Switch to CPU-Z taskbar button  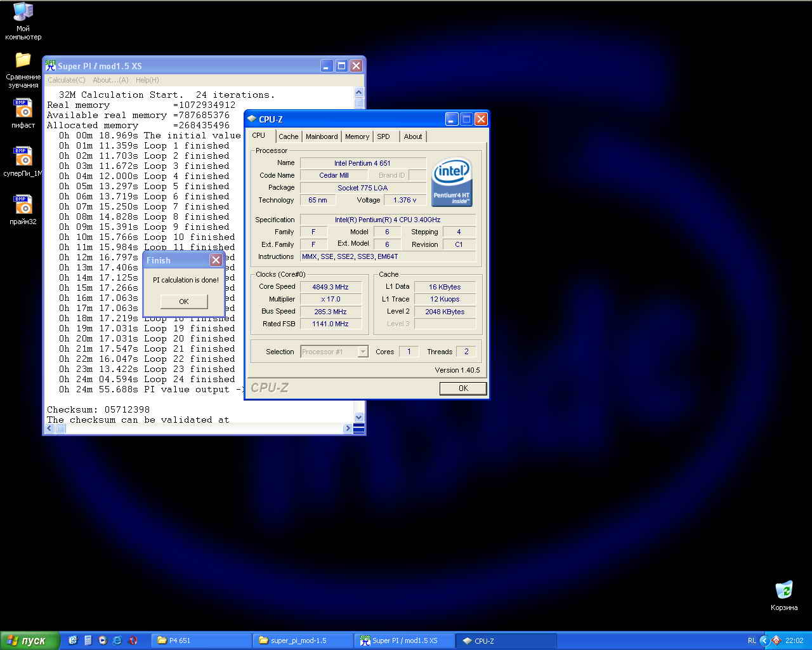click(x=506, y=640)
